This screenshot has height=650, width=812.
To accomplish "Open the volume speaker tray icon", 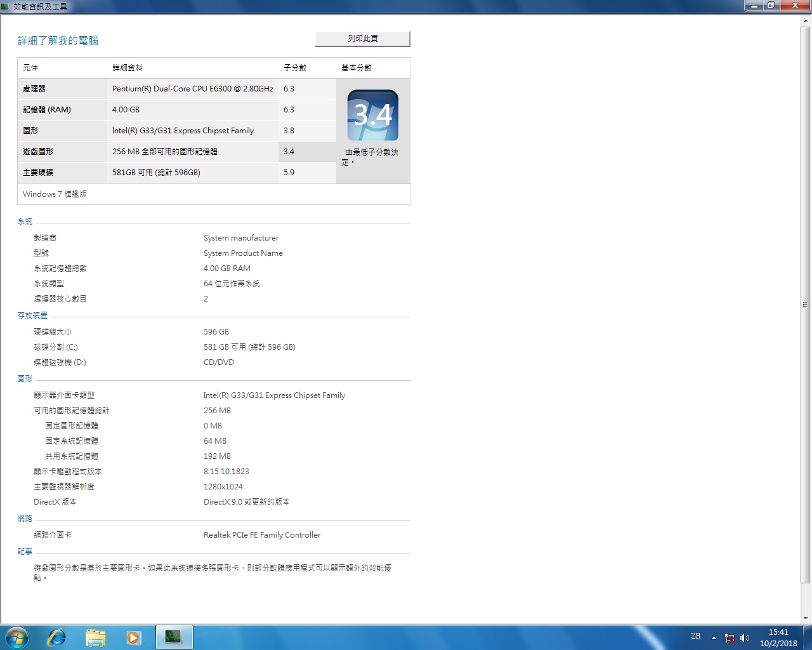I will pos(744,638).
